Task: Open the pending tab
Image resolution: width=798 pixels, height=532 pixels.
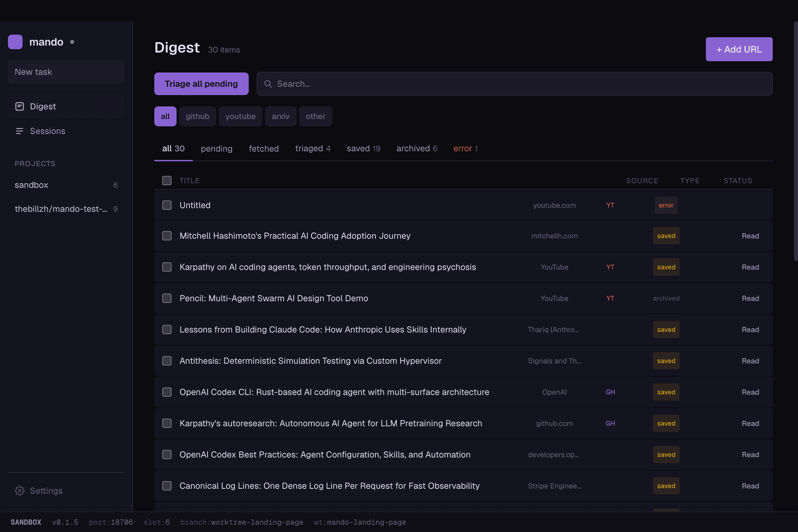Action: [x=216, y=148]
